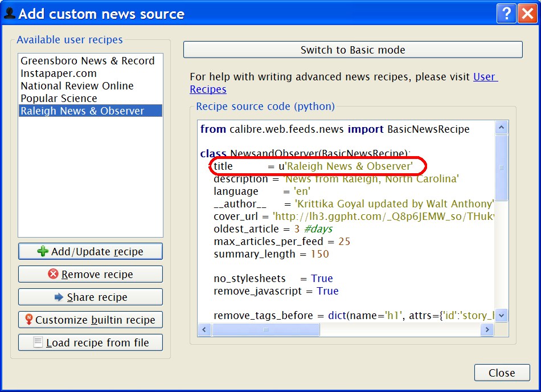Click the cover_url line in the code
541x392 pixels.
(354, 217)
